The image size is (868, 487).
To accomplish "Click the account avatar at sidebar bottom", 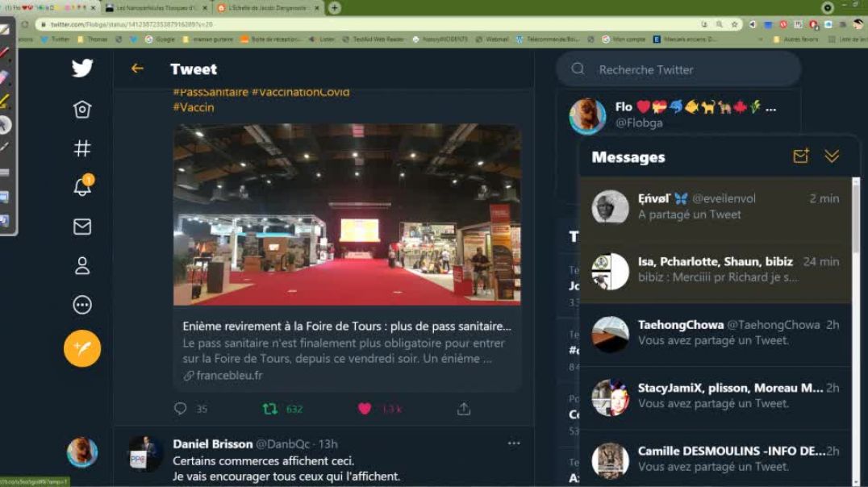I will click(x=82, y=452).
